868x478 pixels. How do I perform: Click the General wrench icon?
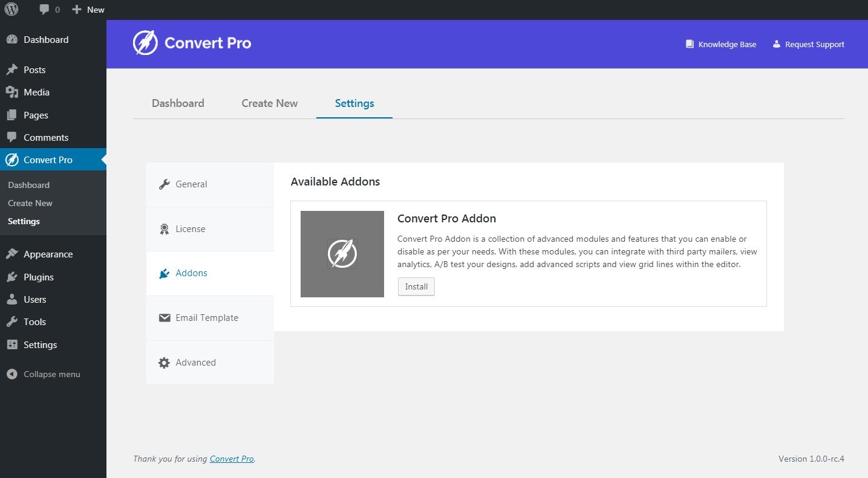(x=165, y=184)
